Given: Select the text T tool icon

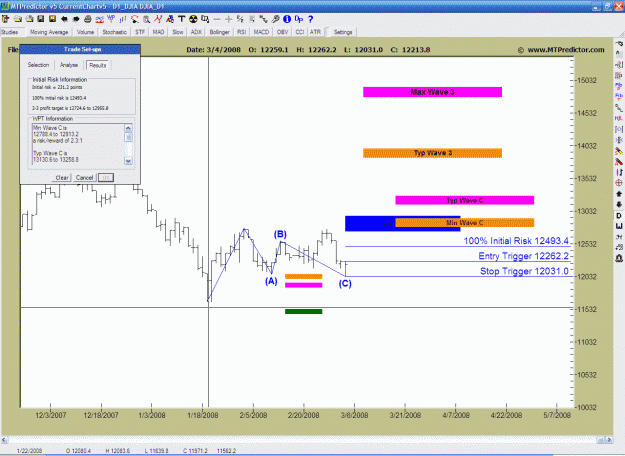Looking at the screenshot, I should click(181, 19).
